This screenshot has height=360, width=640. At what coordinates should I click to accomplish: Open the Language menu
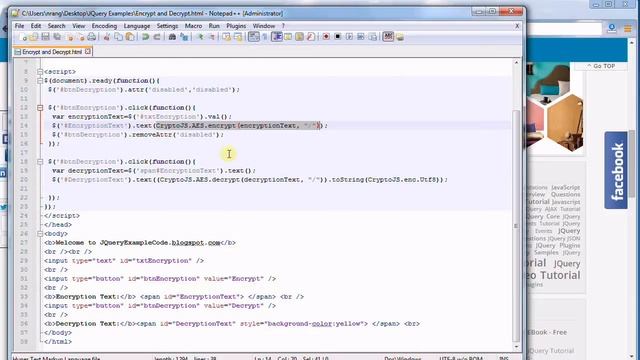pos(137,26)
